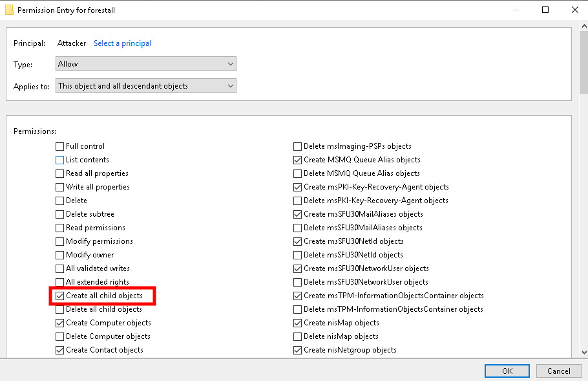Click the folder icon in the title bar
The width and height of the screenshot is (588, 381).
9,10
